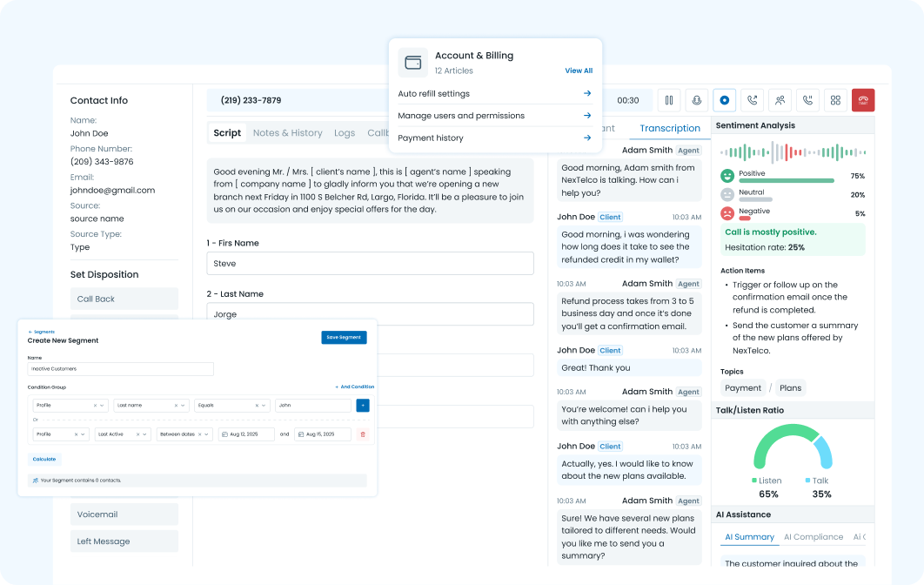
Task: Click the transfer call icon
Action: [x=752, y=100]
